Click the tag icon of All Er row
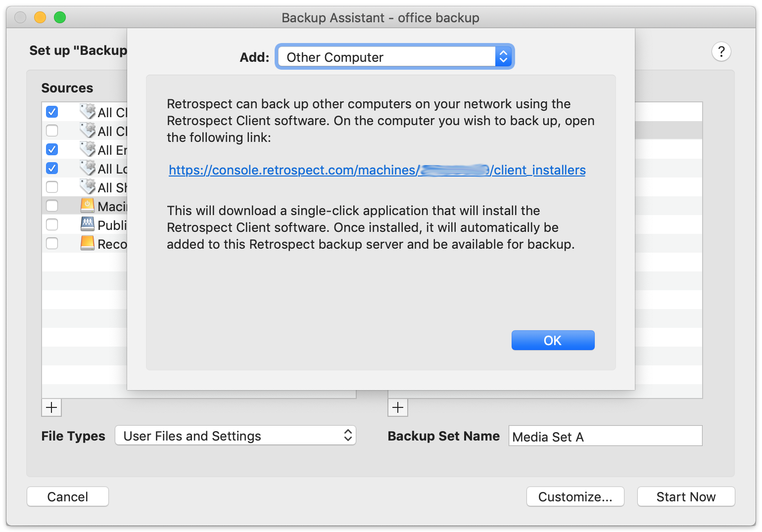Image resolution: width=762 pixels, height=532 pixels. coord(88,149)
